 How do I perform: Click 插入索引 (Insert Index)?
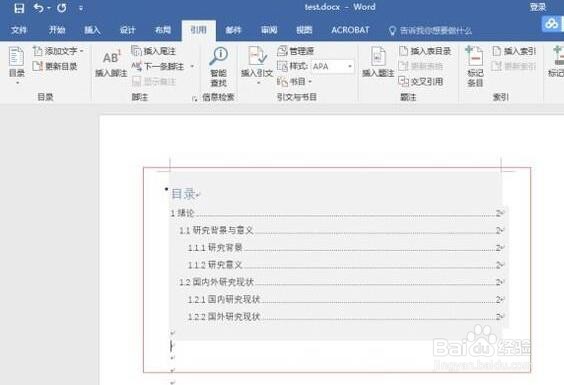click(x=514, y=51)
